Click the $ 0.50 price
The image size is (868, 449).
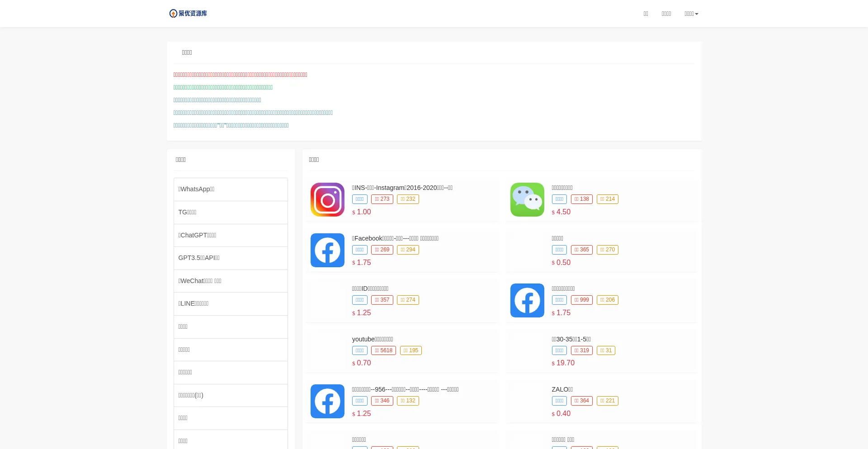561,263
